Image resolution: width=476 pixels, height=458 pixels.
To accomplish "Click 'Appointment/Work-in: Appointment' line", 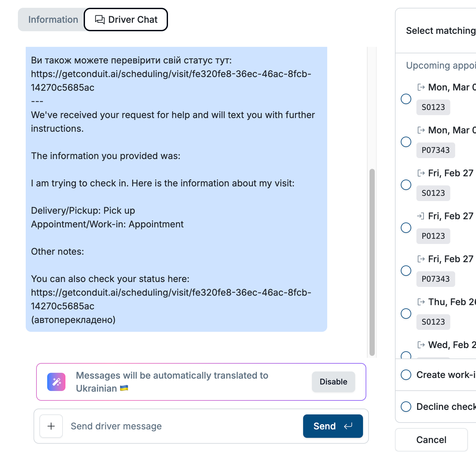I will [107, 224].
